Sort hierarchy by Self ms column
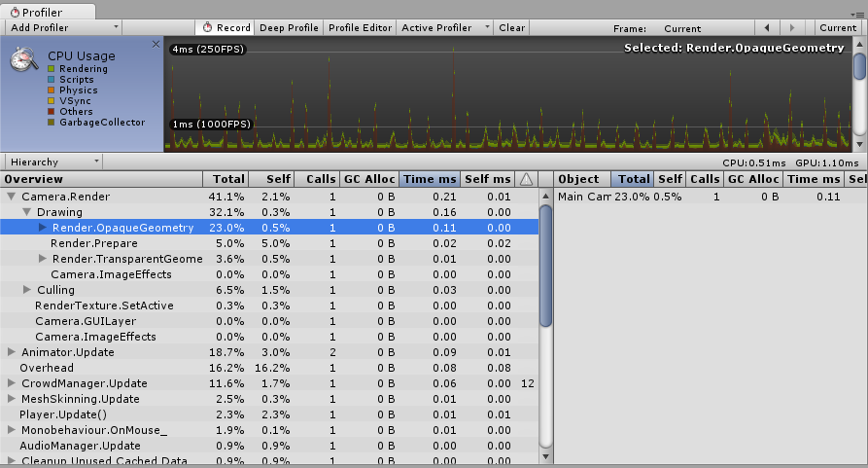The height and width of the screenshot is (468, 868). coord(488,179)
